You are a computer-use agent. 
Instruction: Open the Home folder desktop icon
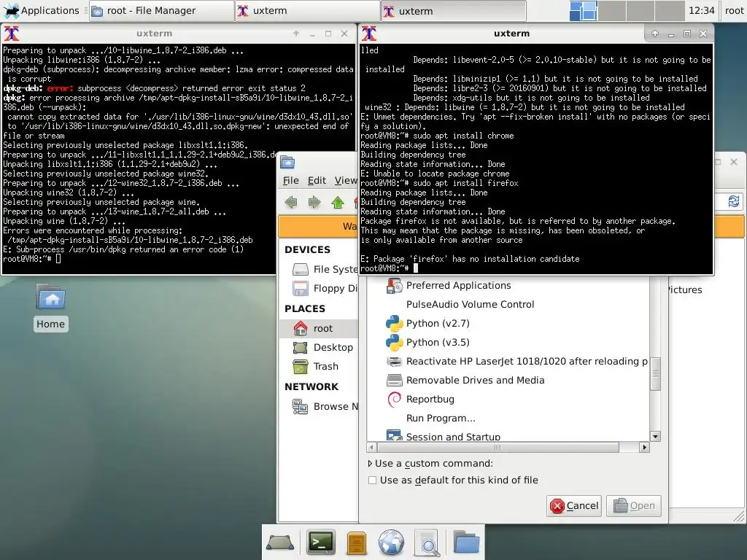pos(50,307)
